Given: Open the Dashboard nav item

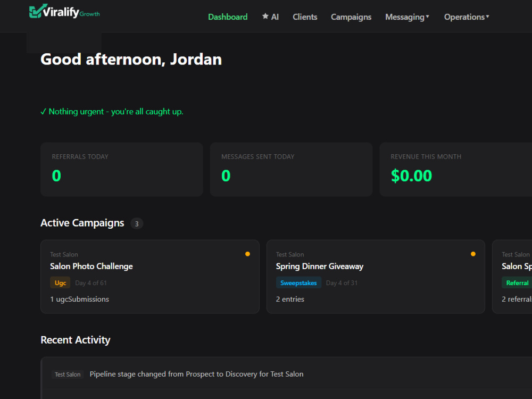Looking at the screenshot, I should coord(228,17).
